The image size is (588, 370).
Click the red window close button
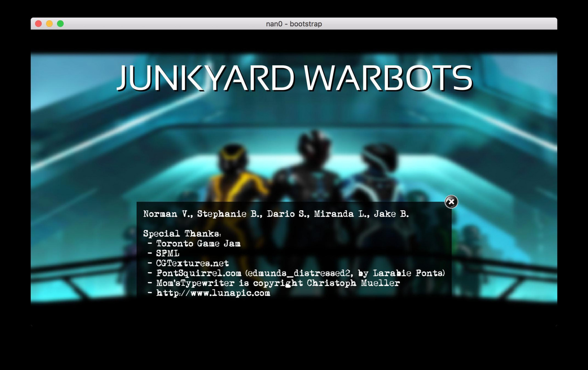[38, 24]
